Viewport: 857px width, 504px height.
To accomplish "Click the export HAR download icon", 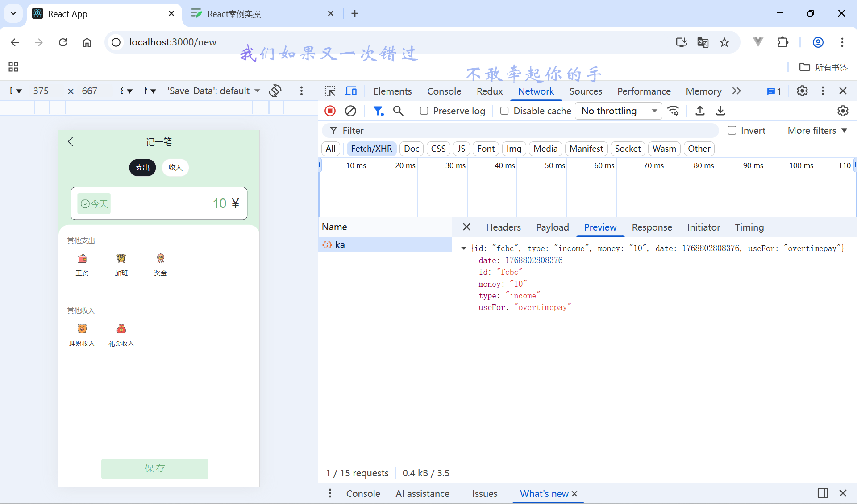I will pos(720,111).
